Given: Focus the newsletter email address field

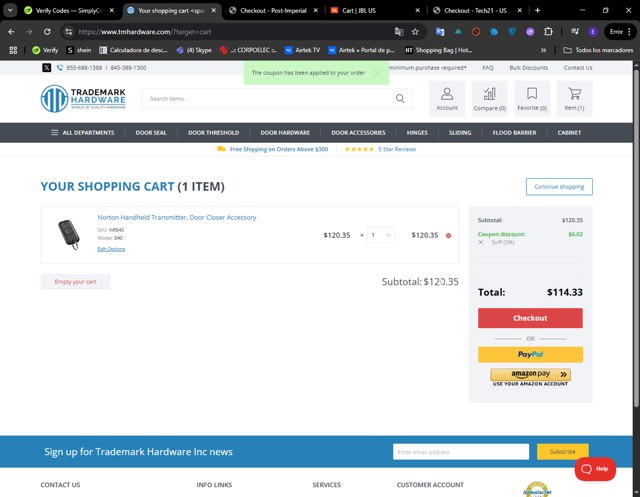Looking at the screenshot, I should pyautogui.click(x=461, y=452).
